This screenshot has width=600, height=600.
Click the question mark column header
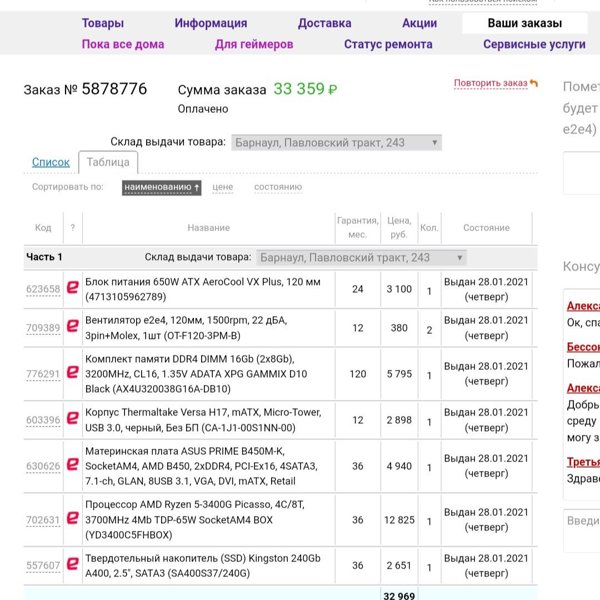coord(73,228)
